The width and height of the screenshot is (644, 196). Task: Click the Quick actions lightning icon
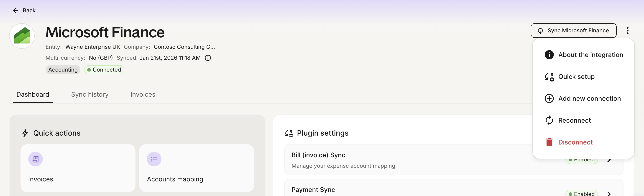click(x=25, y=133)
